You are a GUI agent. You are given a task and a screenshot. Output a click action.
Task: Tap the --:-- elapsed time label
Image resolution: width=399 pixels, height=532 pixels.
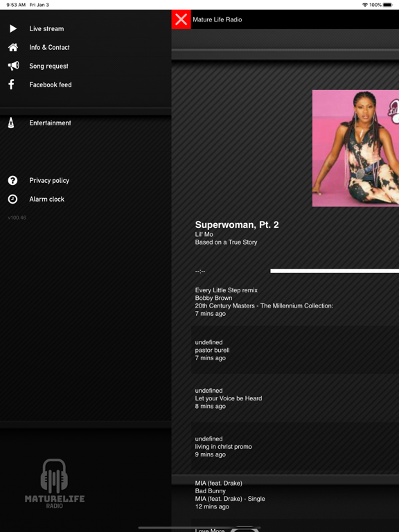point(200,271)
